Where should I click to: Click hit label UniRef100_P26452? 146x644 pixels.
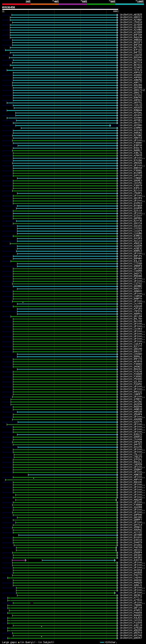click(131, 384)
